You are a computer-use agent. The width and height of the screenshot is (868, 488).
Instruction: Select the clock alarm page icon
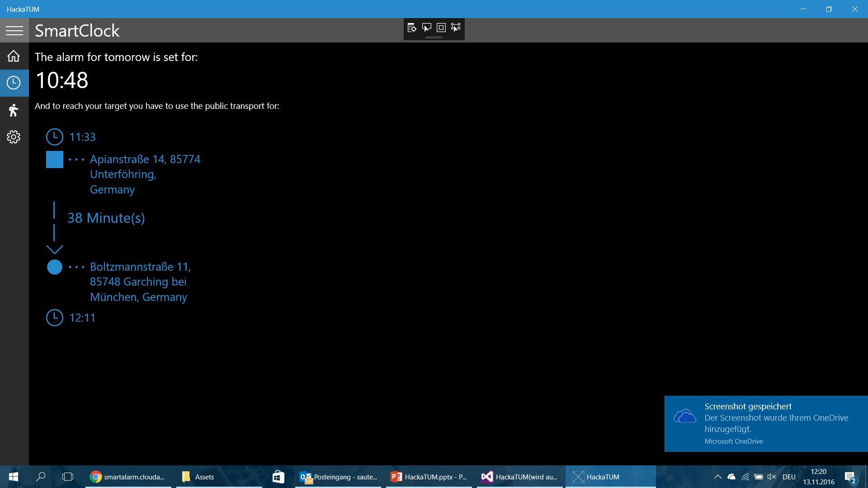[x=14, y=83]
